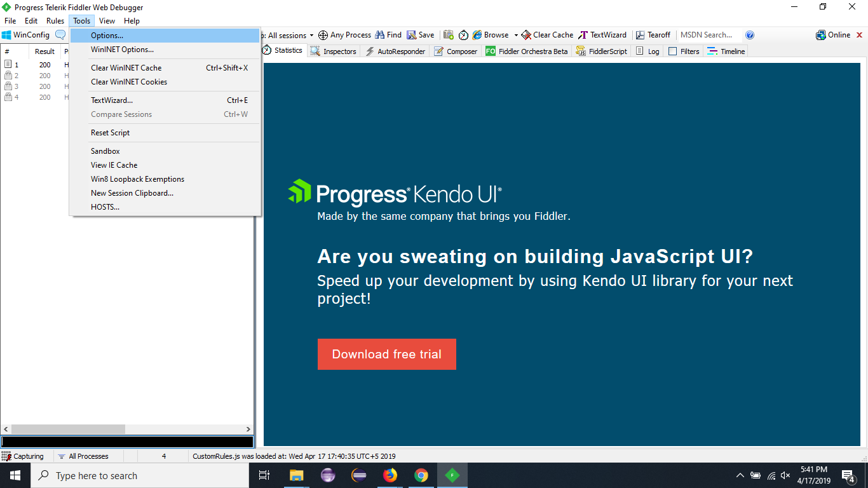Click the WinConfig toolbar icon
Image resolution: width=868 pixels, height=488 pixels.
click(x=7, y=35)
